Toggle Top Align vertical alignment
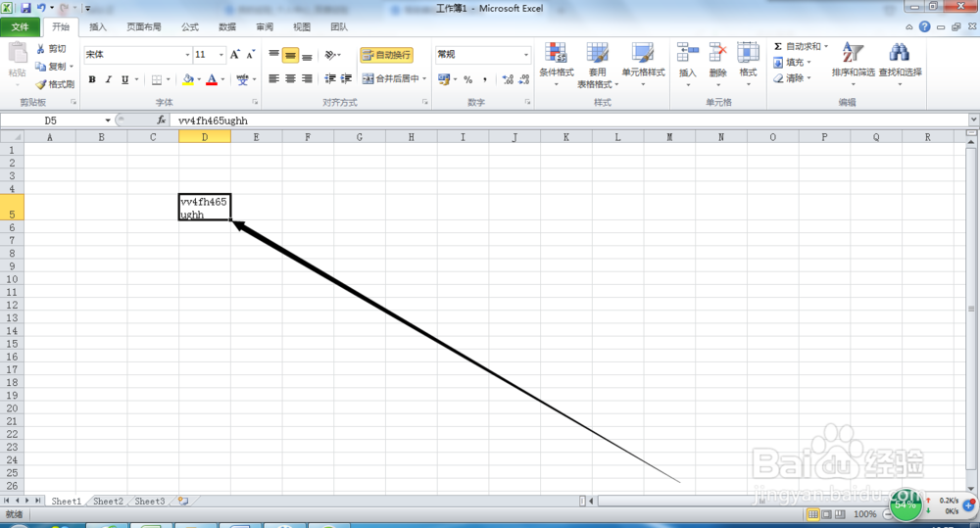Screen dimensions: 980x528 coord(273,55)
